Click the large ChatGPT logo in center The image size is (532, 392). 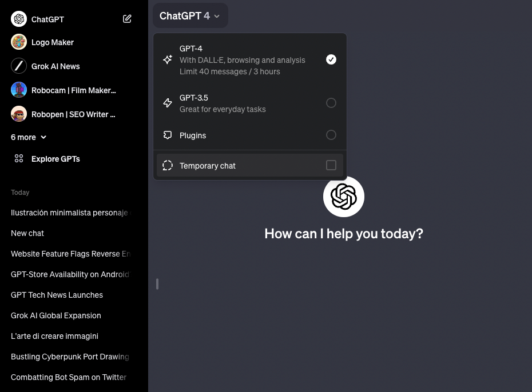click(344, 197)
